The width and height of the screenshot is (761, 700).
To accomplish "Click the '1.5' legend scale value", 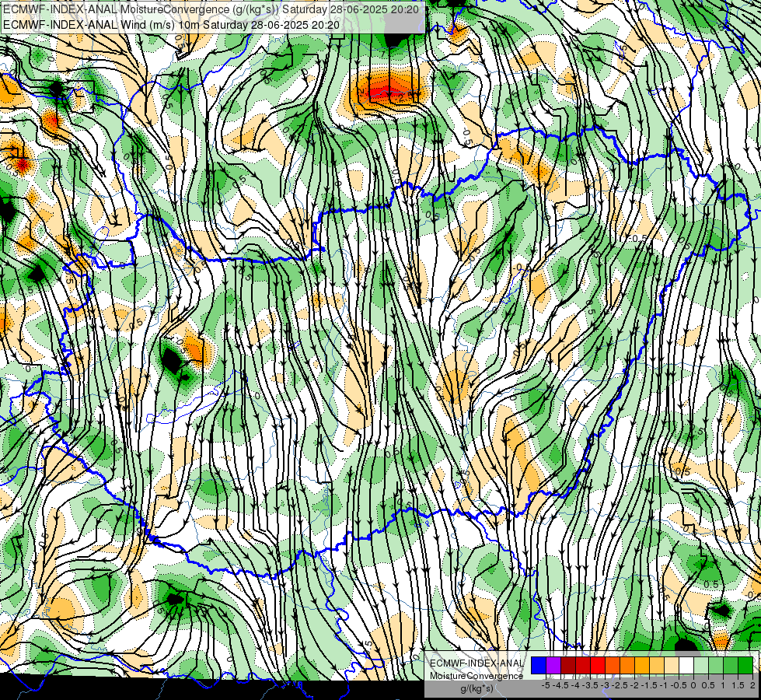I will (738, 685).
